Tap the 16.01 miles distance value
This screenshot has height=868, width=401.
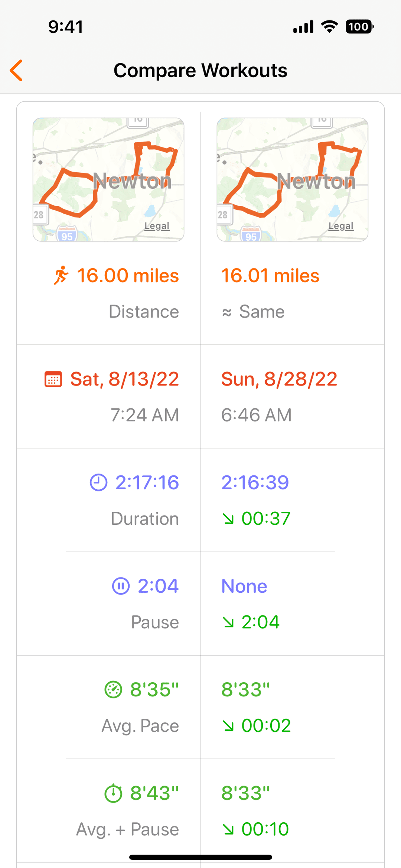(270, 276)
